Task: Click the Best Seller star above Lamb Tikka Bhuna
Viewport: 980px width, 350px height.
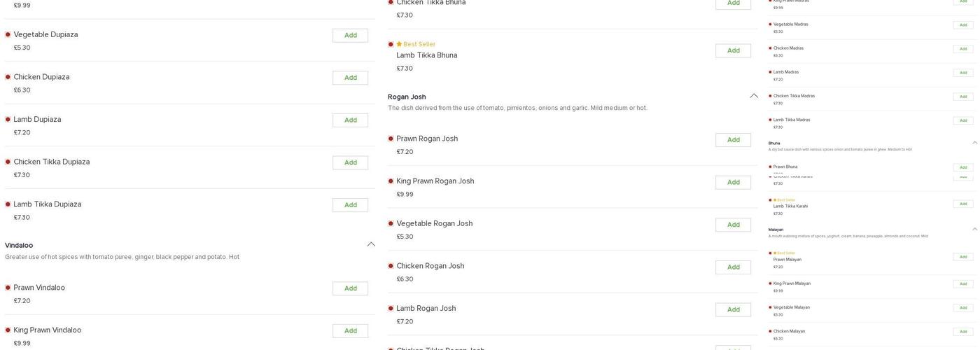Action: 399,44
